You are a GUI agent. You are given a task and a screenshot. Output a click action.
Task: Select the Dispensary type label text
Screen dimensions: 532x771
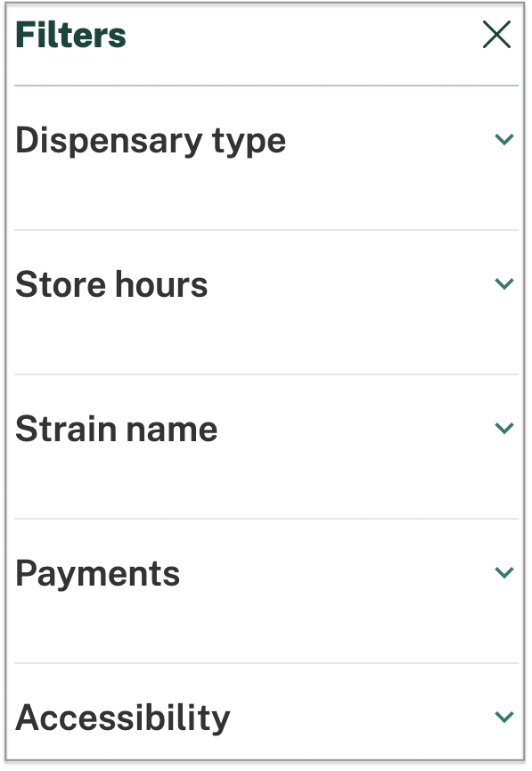151,141
